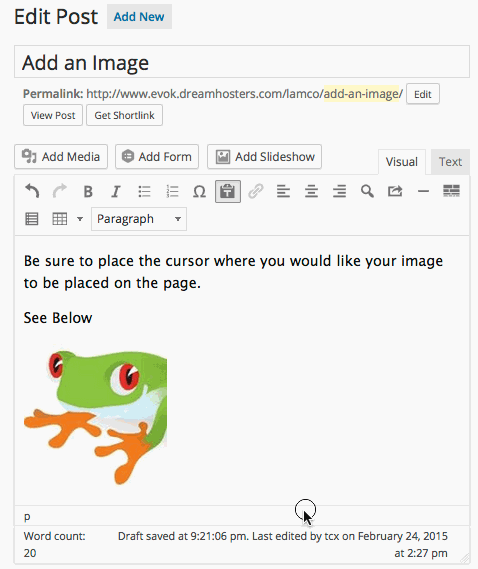Screen dimensions: 478x569
Task: Click the Insert link chain icon
Action: [256, 191]
